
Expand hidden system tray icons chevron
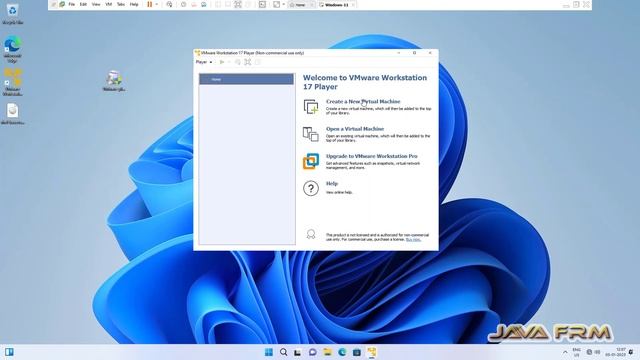point(565,352)
